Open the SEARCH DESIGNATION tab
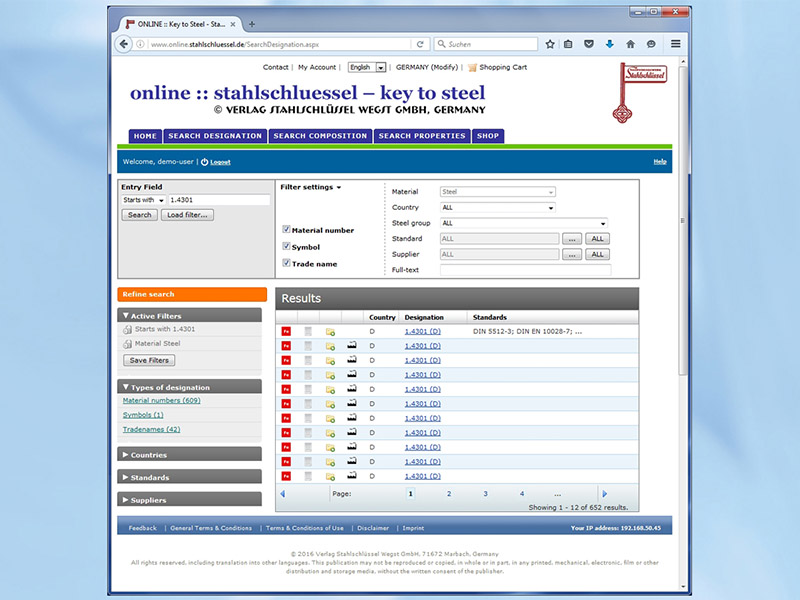This screenshot has height=600, width=800. [x=215, y=136]
